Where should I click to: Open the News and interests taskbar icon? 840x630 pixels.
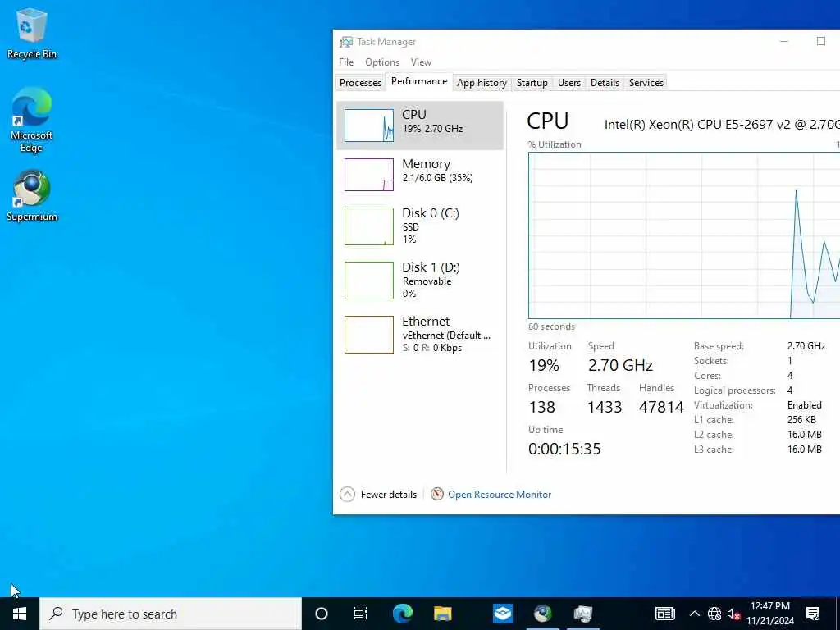[x=664, y=614]
